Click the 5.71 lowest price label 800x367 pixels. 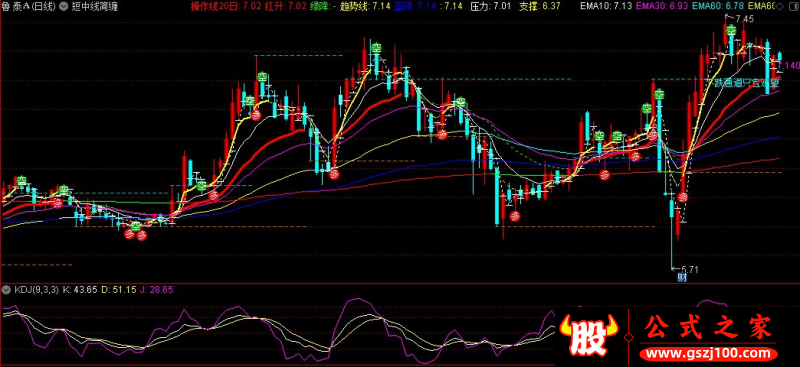(x=689, y=269)
